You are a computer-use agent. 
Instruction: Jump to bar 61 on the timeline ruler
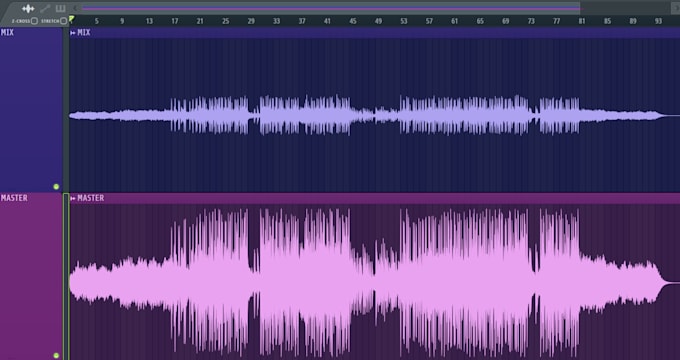coord(454,21)
